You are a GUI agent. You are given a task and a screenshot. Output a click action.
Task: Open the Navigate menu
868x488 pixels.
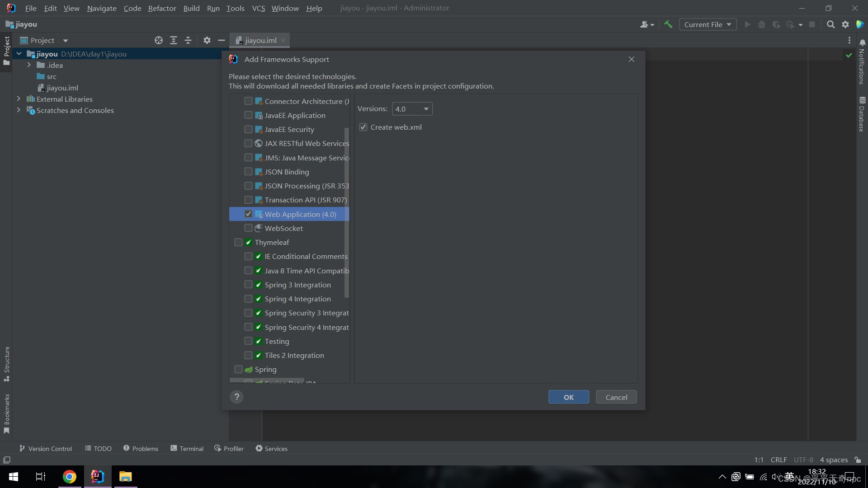(x=102, y=8)
